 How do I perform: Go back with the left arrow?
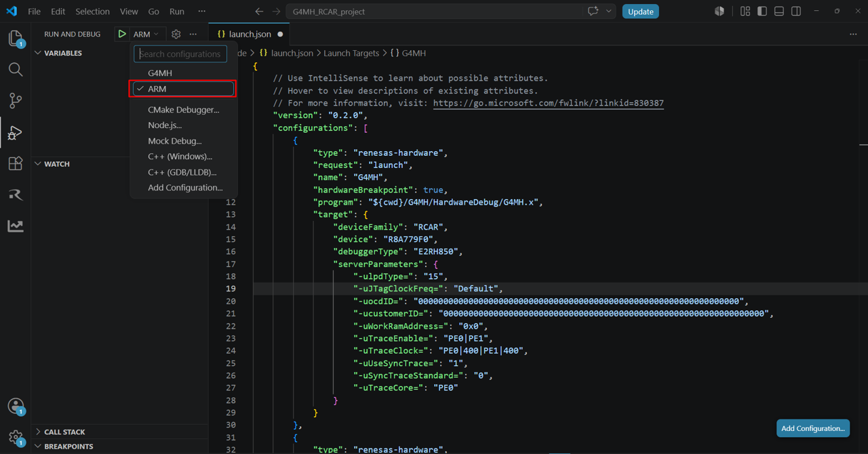coord(259,12)
